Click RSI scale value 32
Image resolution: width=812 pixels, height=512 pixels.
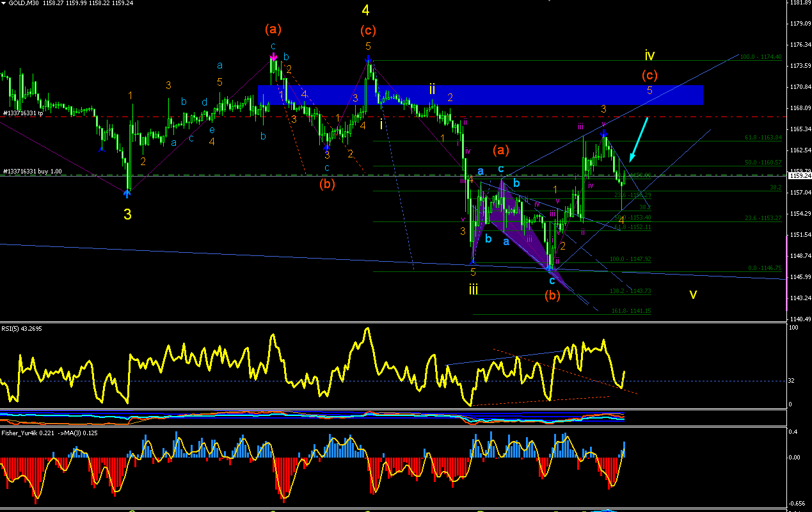pos(792,381)
